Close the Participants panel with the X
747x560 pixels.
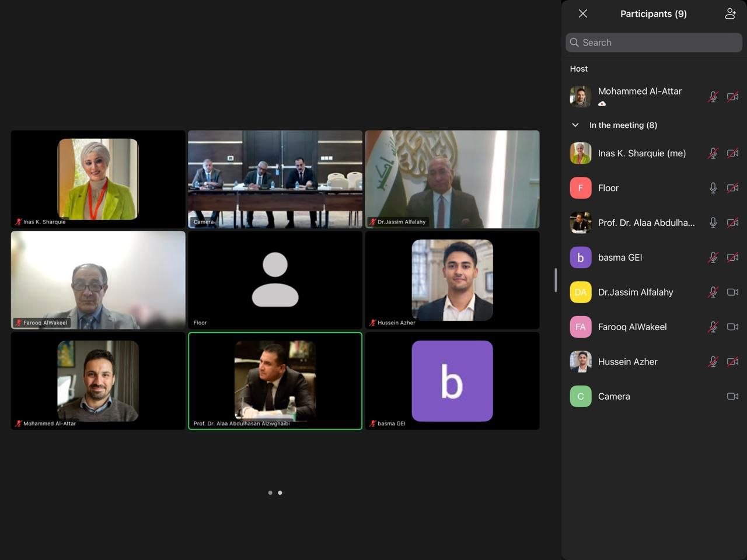(582, 13)
